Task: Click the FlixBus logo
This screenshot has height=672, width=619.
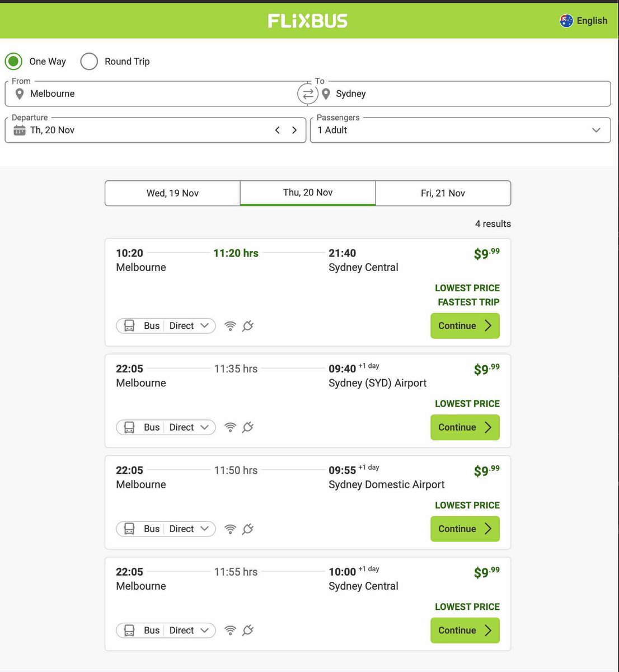Action: (307, 21)
